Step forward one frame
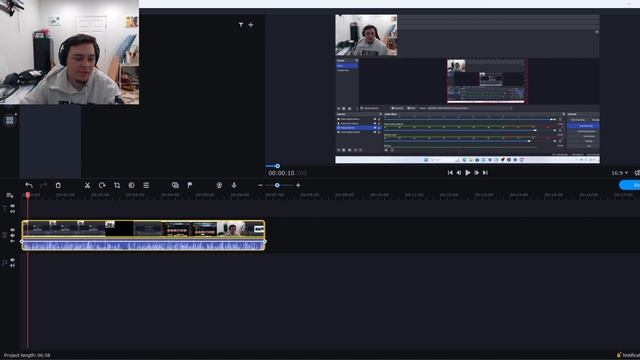This screenshot has width=640, height=360. (476, 173)
